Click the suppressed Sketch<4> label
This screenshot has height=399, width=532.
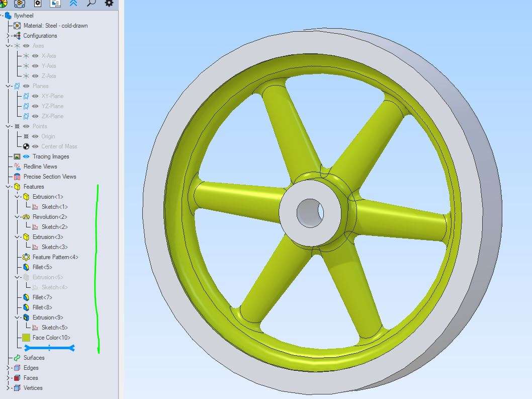(55, 287)
